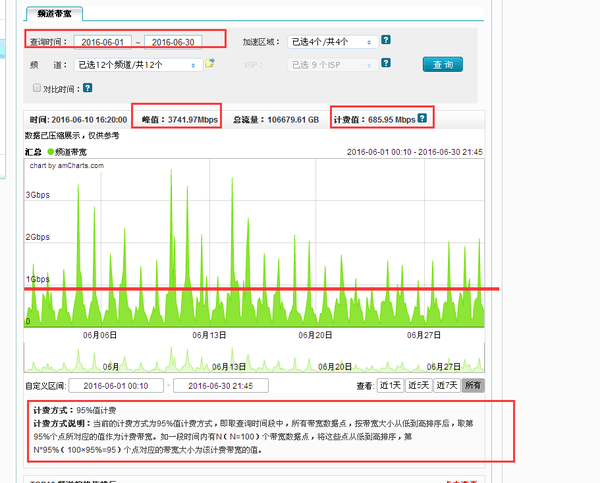Click the 2Gbps axis label
This screenshot has width=600, height=483.
[x=38, y=237]
